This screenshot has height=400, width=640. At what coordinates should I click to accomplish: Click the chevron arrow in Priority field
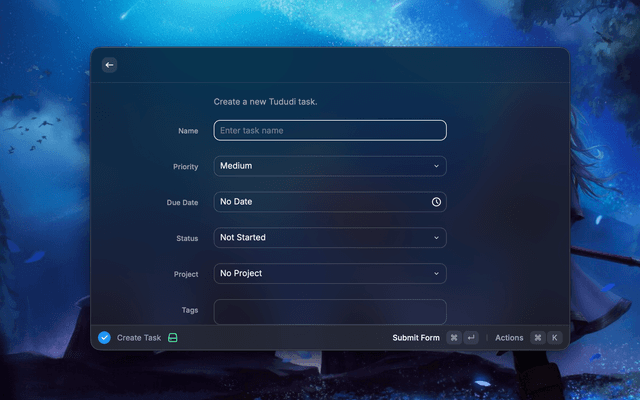(x=436, y=166)
